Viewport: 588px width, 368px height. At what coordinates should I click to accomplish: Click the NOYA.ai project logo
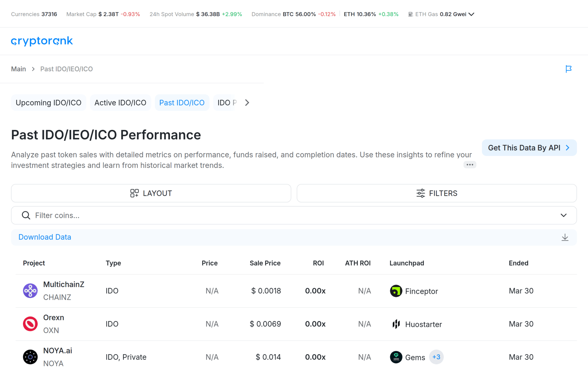click(x=30, y=357)
